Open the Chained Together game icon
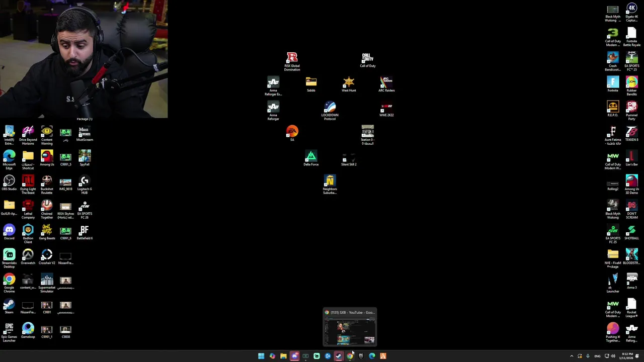Screen dimensions: 644x362 47,209
